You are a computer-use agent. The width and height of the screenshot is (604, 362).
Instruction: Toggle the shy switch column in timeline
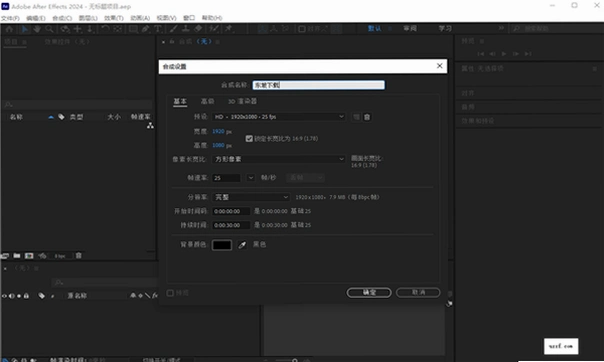[133, 296]
